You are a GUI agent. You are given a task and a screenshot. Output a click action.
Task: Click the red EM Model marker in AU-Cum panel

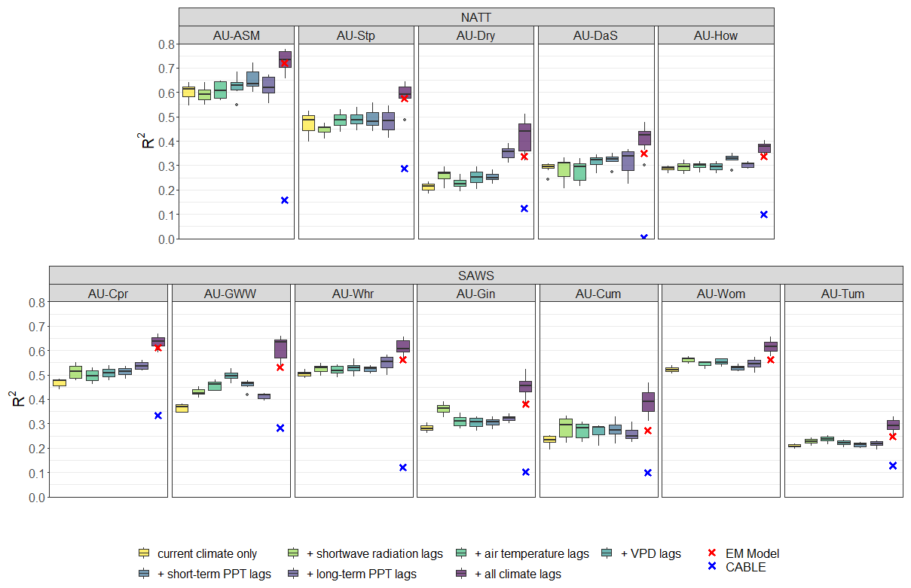(x=648, y=431)
